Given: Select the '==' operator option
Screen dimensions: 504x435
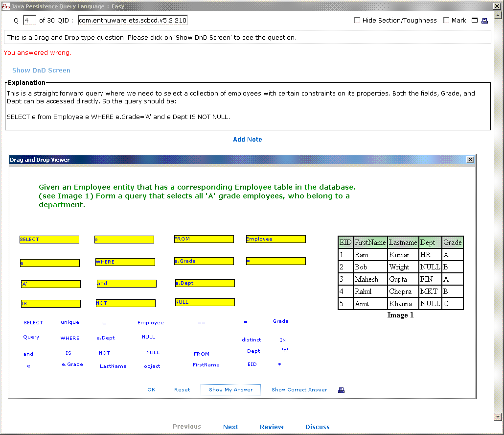Looking at the screenshot, I should tap(202, 322).
